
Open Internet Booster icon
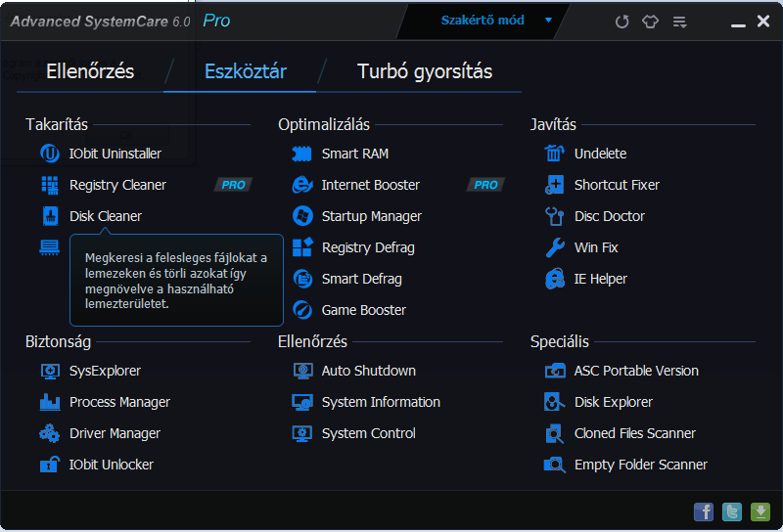302,185
